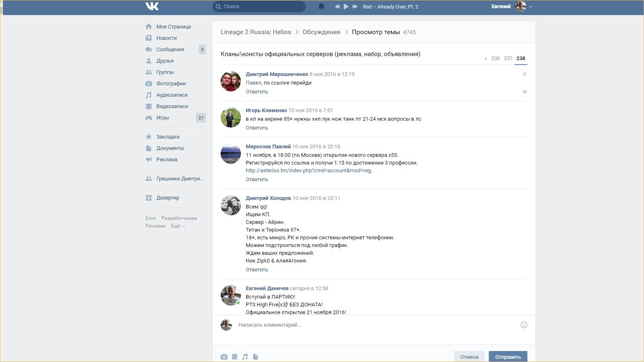Expand the Ещё footer menu

click(178, 226)
